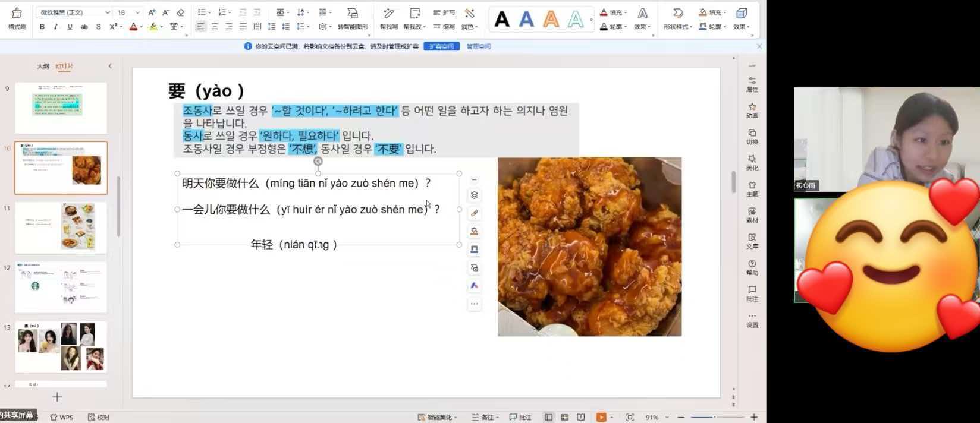Click the fit slide to window icon

(630, 417)
